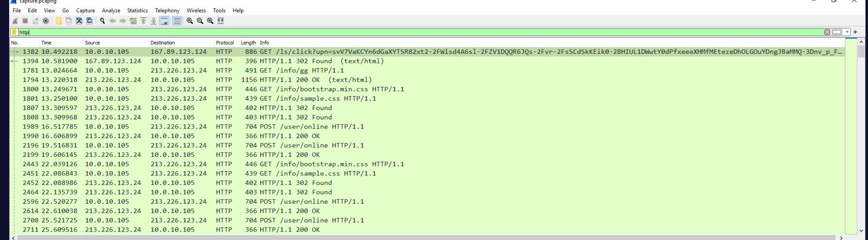Toggle packet colorization rules

point(177,21)
